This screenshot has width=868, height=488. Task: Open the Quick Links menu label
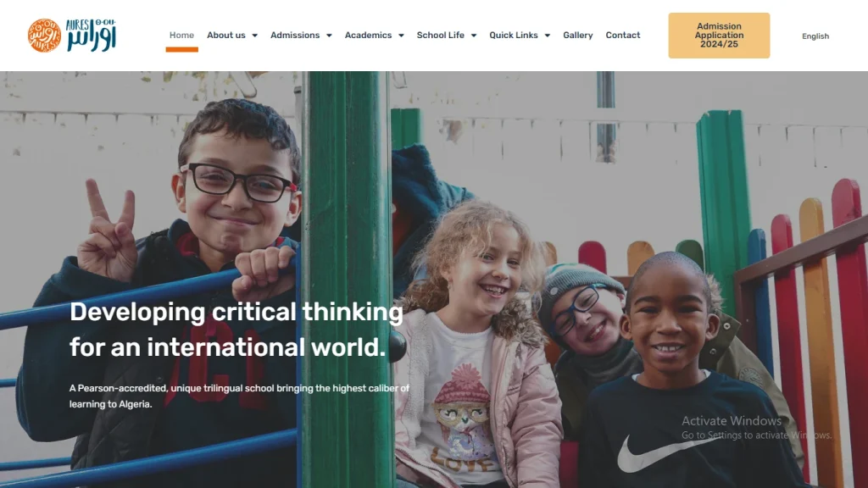(514, 35)
